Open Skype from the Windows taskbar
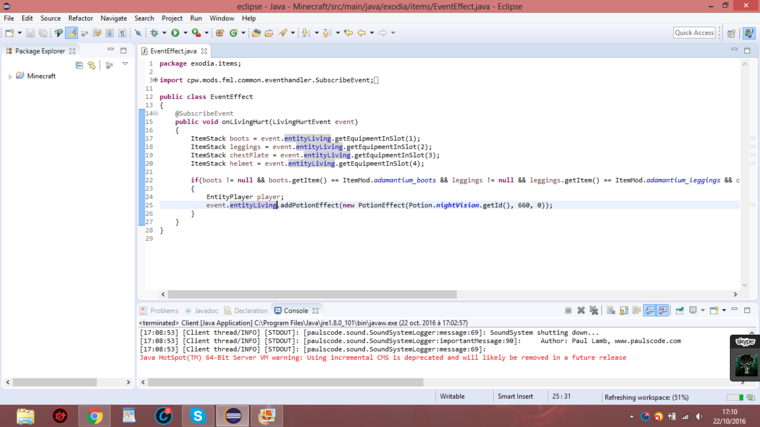This screenshot has width=760, height=427. (x=198, y=415)
